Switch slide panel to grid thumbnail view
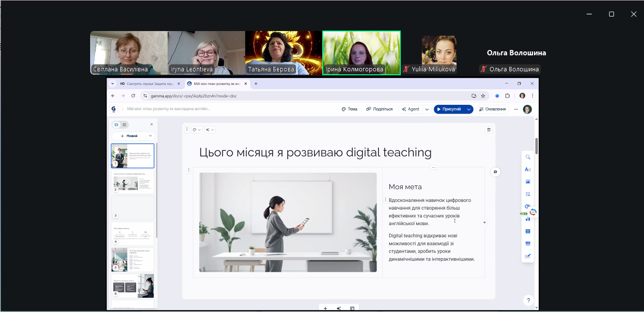Screen dimensions: 644x312 pyautogui.click(x=116, y=125)
